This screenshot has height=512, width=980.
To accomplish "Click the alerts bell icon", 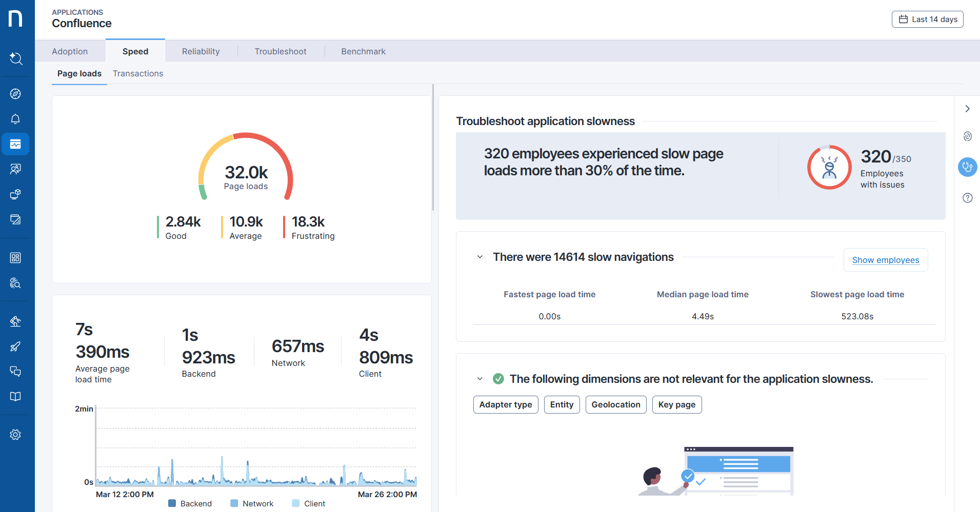I will click(15, 119).
